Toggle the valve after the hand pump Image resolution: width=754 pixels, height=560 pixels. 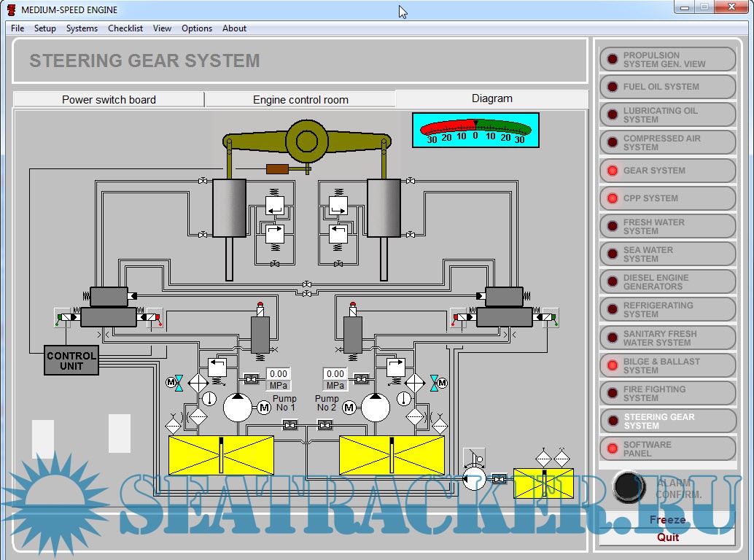[x=500, y=479]
